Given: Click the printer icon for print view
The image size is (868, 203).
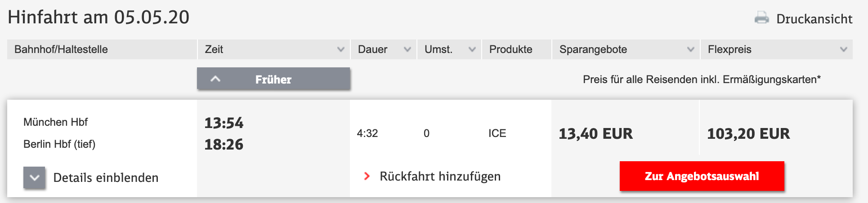Looking at the screenshot, I should pyautogui.click(x=761, y=18).
